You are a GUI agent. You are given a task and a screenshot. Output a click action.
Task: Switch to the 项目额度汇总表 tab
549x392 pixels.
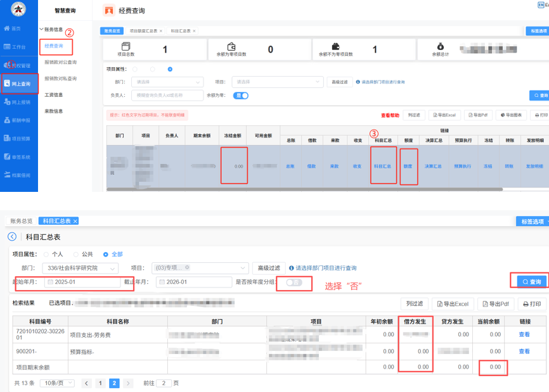(x=145, y=30)
